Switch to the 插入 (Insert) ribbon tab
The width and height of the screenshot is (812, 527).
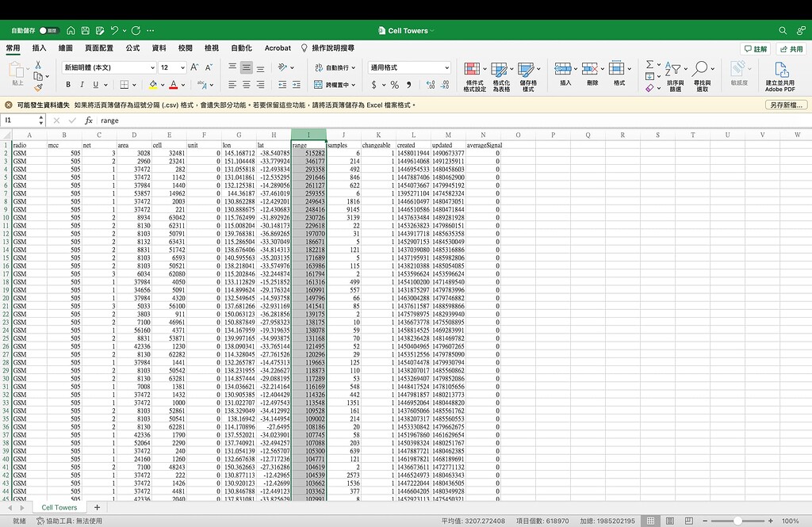click(x=39, y=48)
